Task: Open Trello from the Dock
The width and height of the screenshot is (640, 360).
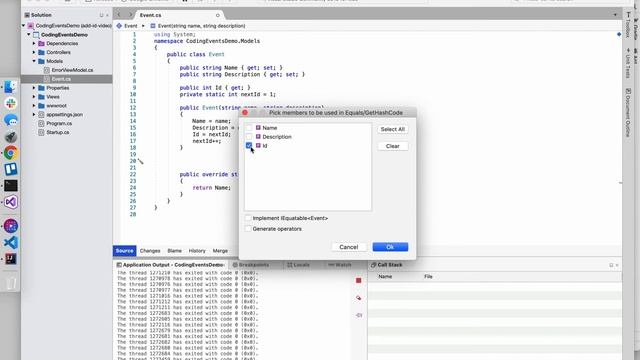Action: coord(11,169)
